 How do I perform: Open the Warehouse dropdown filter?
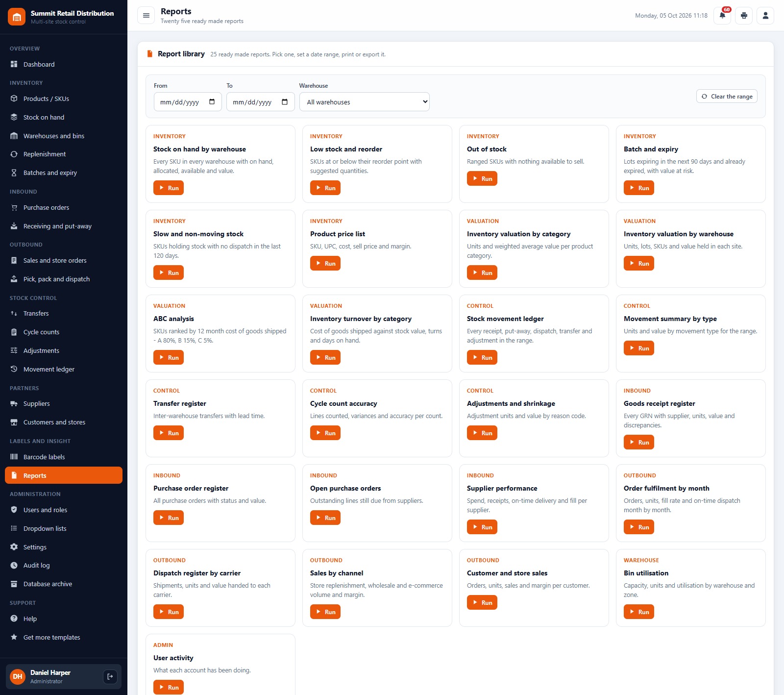pyautogui.click(x=364, y=102)
